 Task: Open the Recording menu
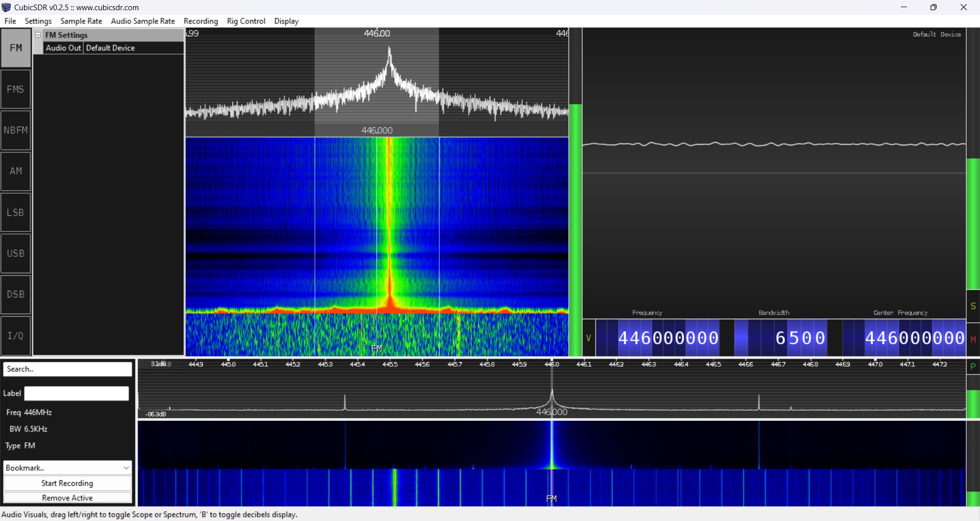pos(201,21)
